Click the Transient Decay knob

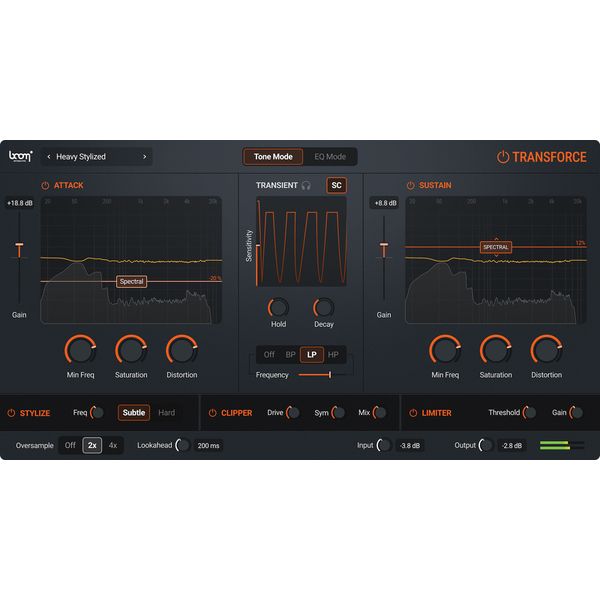(x=324, y=308)
